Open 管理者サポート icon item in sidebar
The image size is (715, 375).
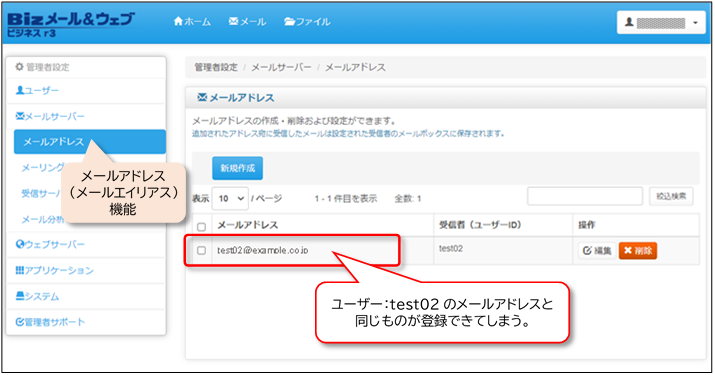20,322
